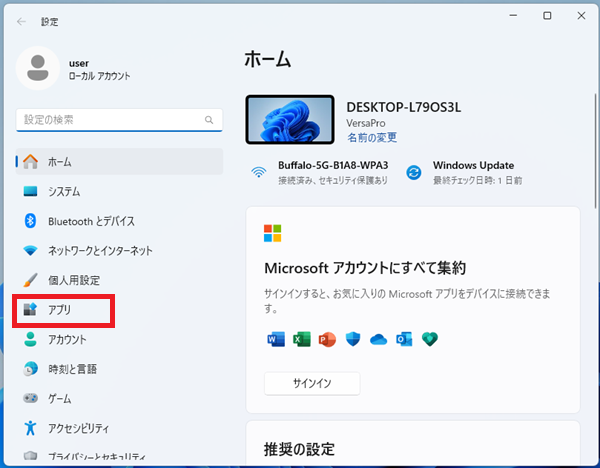Image resolution: width=600 pixels, height=468 pixels.
Task: Click the Wi-Fi status icon beside Buffalo network
Action: pos(259,172)
